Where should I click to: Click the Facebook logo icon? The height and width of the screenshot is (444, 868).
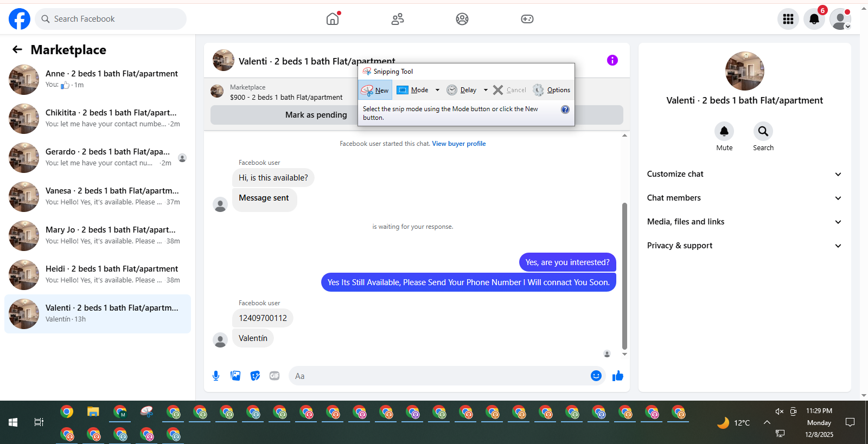click(20, 19)
